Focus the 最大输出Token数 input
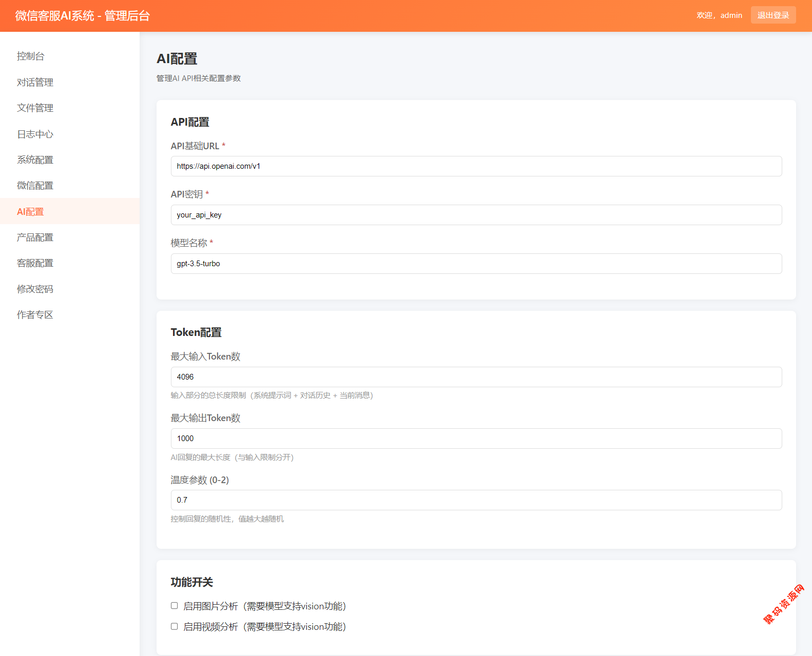This screenshot has height=656, width=812. 476,439
